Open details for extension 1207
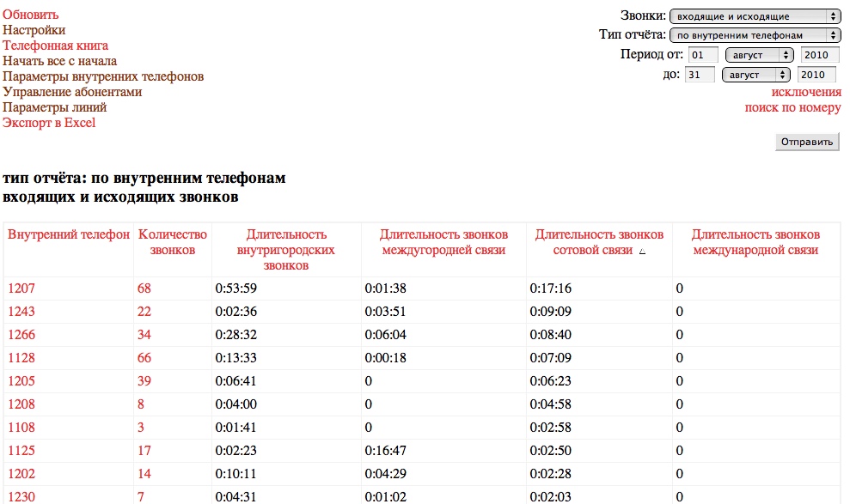The image size is (850, 504). tap(21, 288)
